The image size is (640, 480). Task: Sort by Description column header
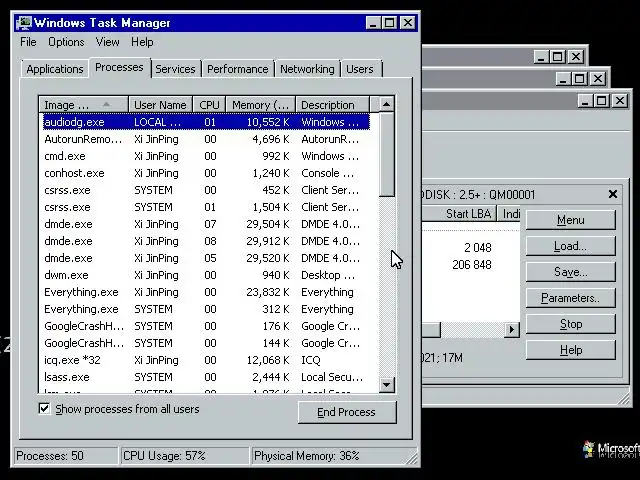click(332, 105)
